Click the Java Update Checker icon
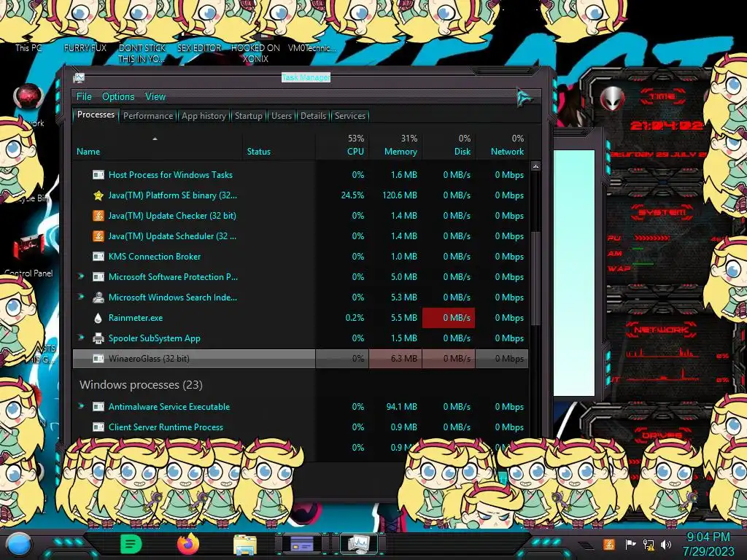 tap(98, 216)
